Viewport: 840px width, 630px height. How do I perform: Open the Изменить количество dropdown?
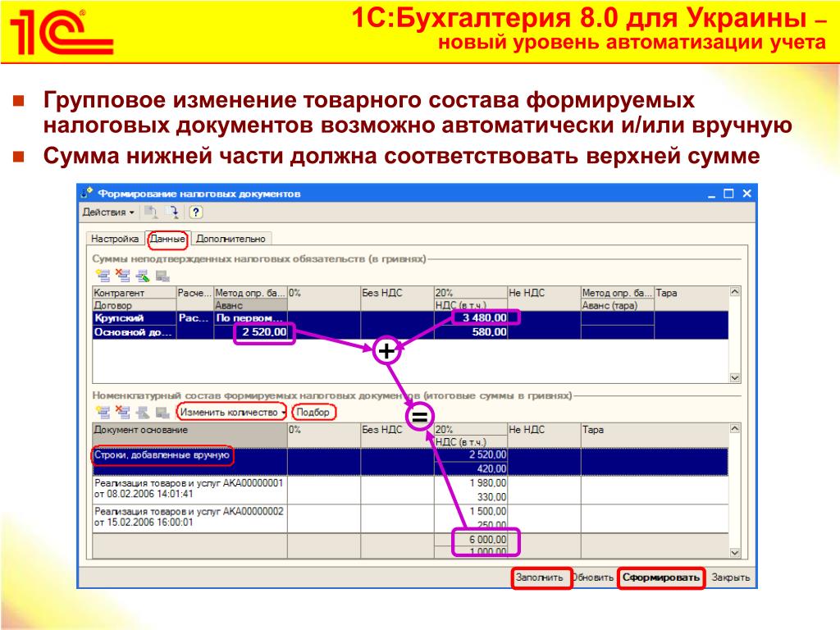pos(232,412)
